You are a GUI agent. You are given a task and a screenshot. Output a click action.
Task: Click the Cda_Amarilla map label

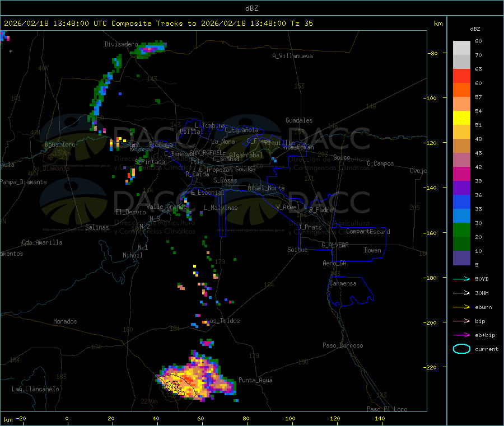[42, 242]
